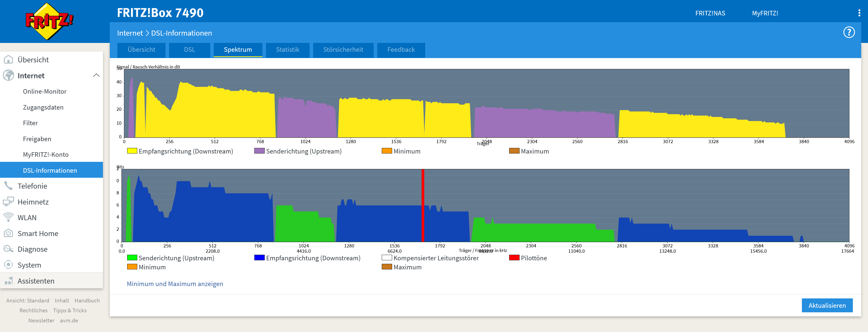Image resolution: width=868 pixels, height=332 pixels.
Task: Open the Rechtliches footer link
Action: coord(33,311)
